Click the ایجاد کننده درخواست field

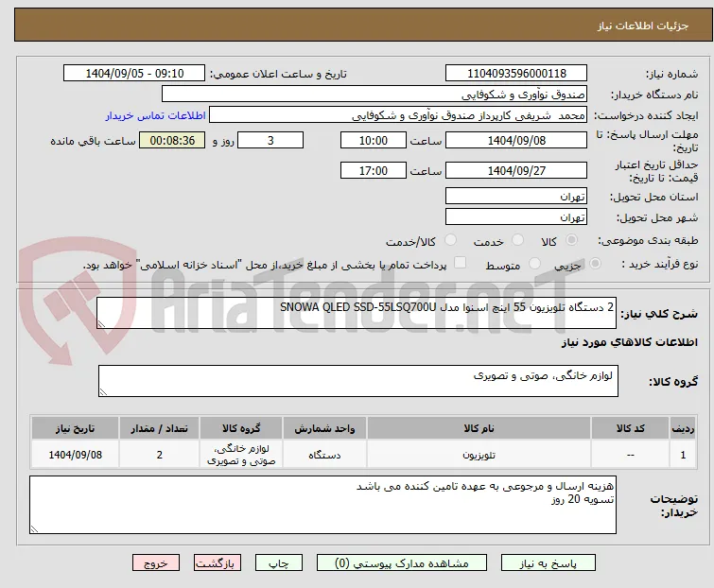point(398,115)
